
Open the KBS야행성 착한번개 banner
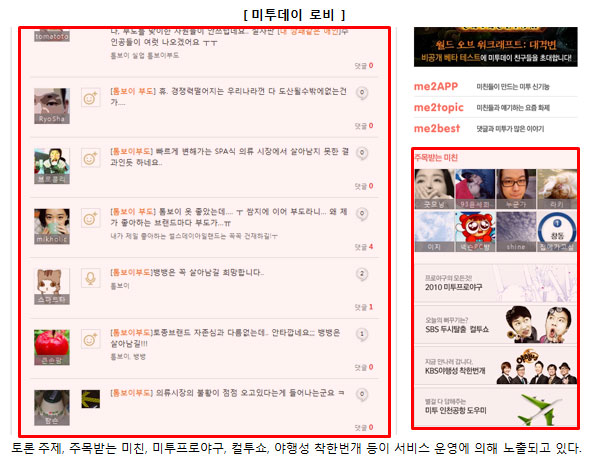point(496,366)
